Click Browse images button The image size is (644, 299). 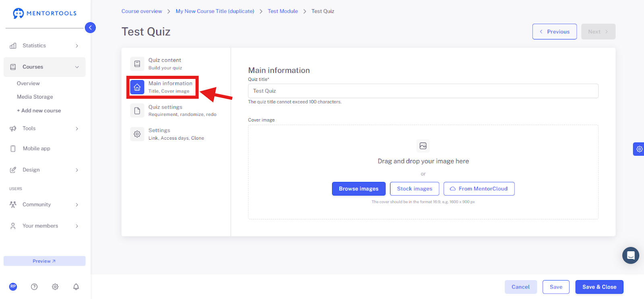click(x=359, y=189)
